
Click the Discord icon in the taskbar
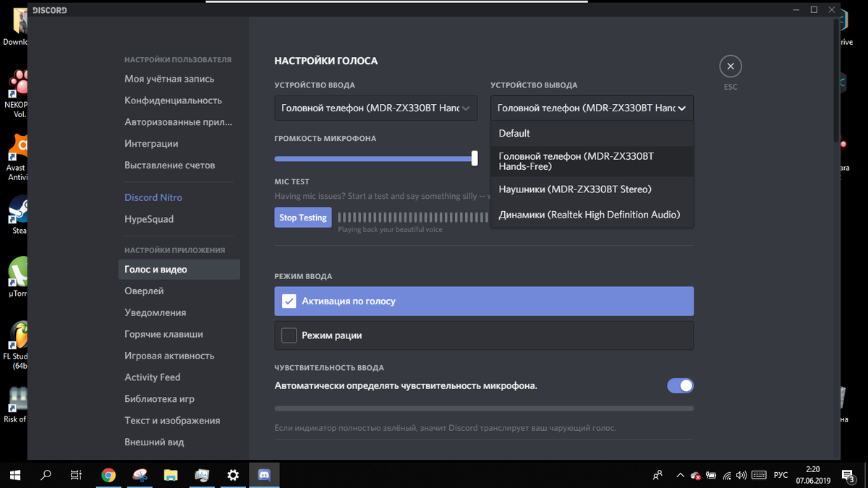tap(264, 475)
